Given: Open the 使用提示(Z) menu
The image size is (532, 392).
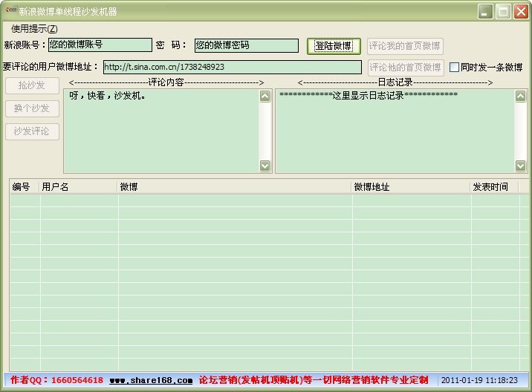Looking at the screenshot, I should tap(34, 29).
